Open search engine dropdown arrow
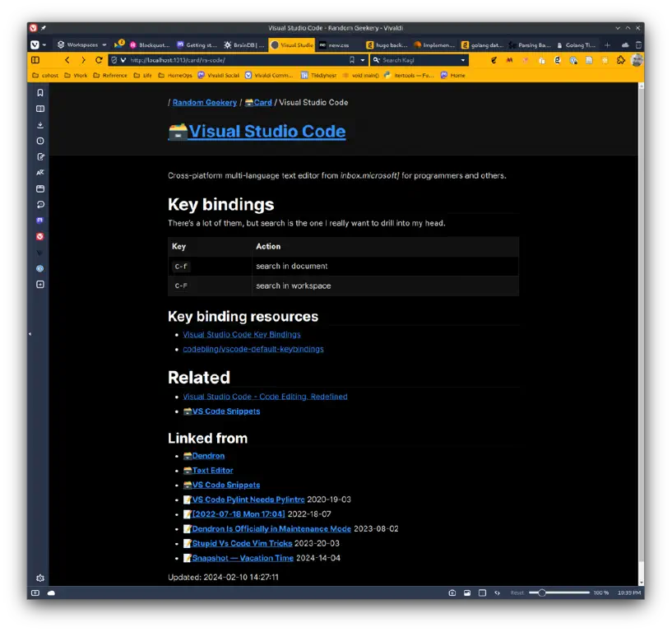 tap(463, 60)
